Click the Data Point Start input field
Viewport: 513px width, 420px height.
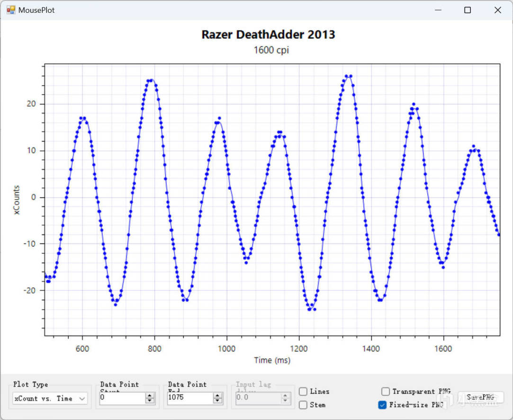(122, 399)
